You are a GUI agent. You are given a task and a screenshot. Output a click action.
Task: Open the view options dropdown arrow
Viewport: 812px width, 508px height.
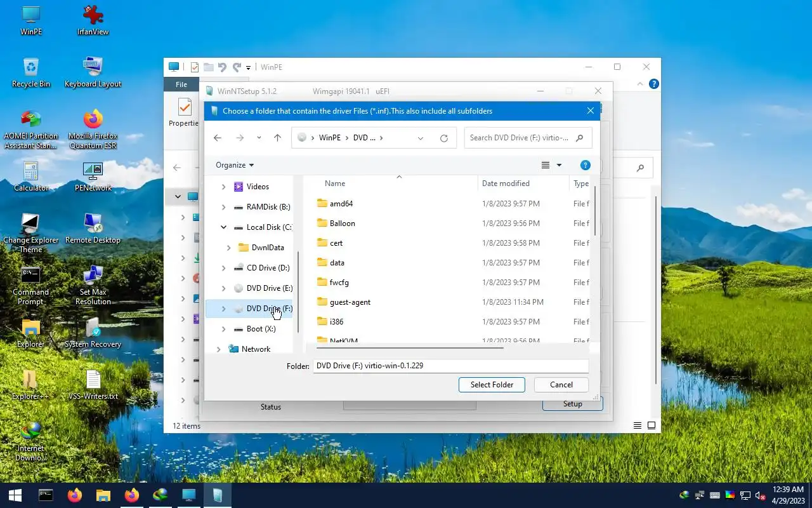(559, 165)
